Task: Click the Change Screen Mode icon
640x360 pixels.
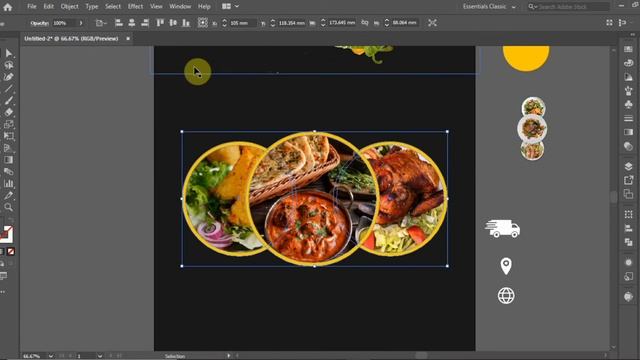Action: (4, 276)
